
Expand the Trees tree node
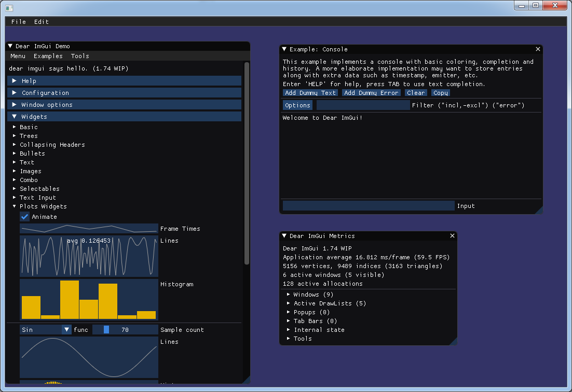[25, 136]
